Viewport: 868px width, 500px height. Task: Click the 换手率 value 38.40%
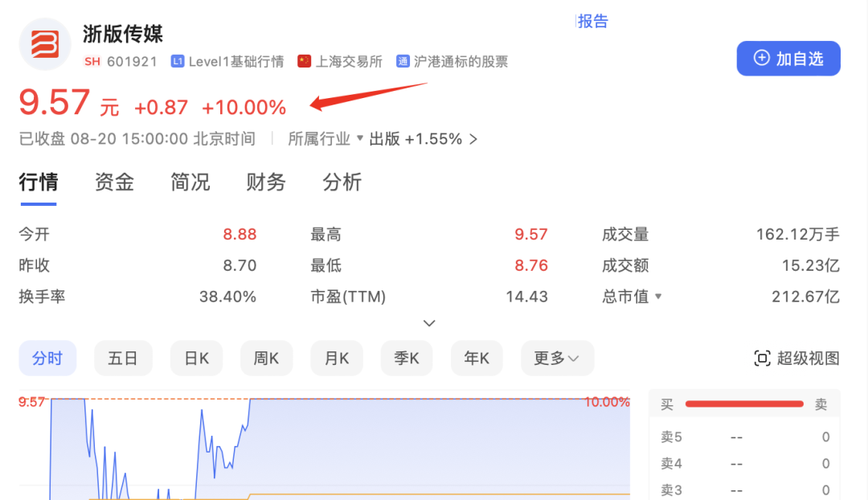coord(227,297)
